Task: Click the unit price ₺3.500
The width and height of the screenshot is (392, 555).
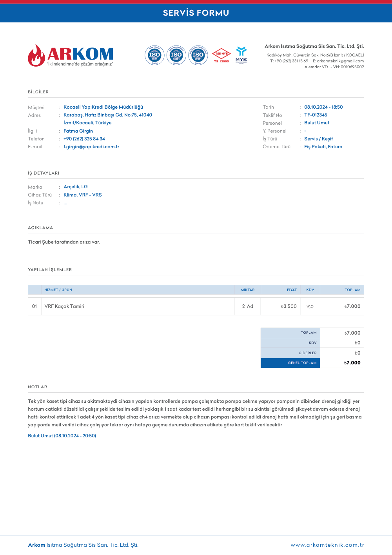Action: click(289, 306)
